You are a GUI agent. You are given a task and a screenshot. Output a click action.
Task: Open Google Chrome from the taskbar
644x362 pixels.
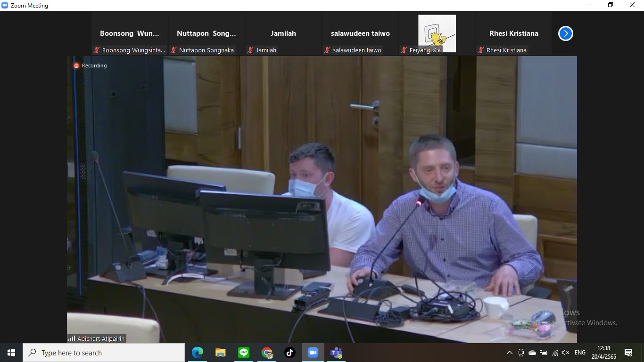point(267,353)
